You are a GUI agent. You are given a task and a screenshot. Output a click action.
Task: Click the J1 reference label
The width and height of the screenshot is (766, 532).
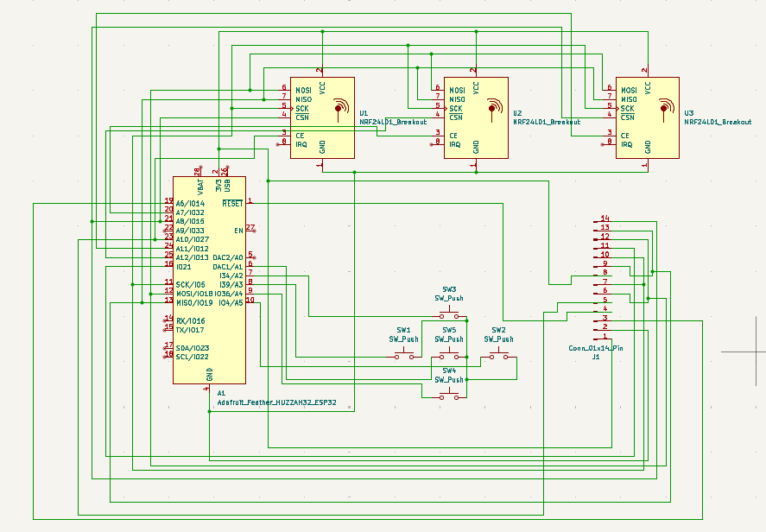(x=596, y=357)
